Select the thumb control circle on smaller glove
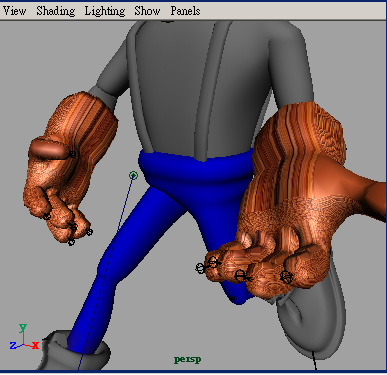The height and width of the screenshot is (375, 387). coord(72,154)
